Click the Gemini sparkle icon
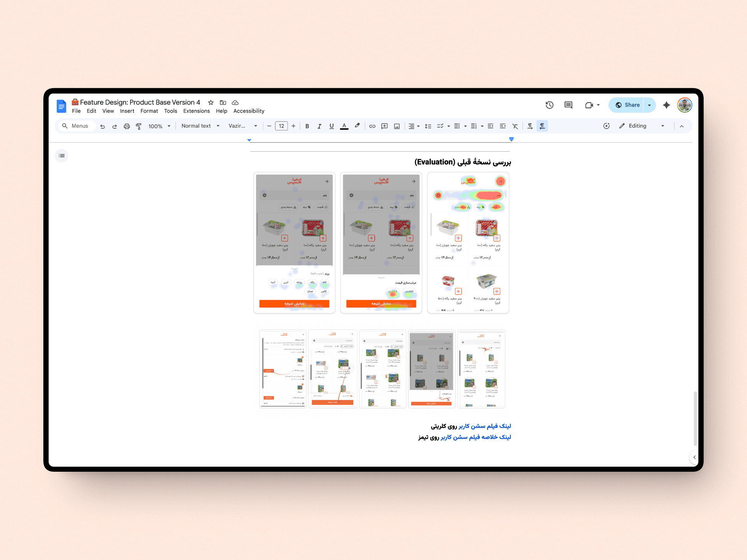Viewport: 747px width, 560px height. point(666,105)
